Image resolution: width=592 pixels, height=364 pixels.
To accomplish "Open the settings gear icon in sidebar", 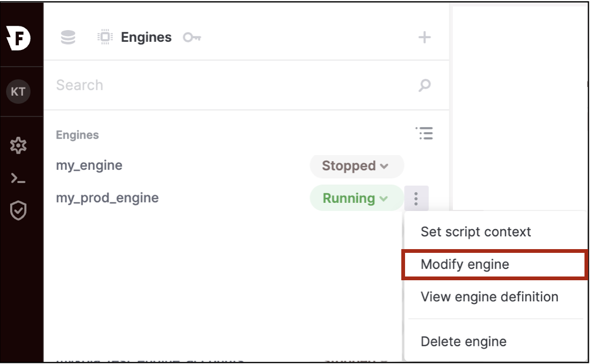I will (x=18, y=145).
